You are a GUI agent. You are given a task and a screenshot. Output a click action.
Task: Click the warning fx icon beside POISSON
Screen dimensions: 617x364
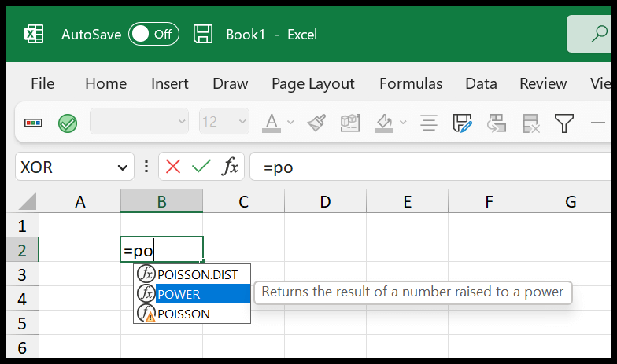click(x=146, y=313)
